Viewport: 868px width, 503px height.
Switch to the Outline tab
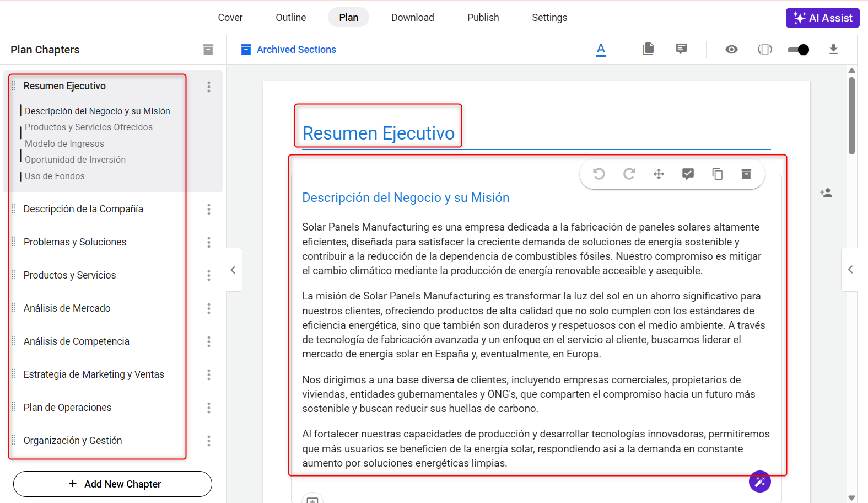point(291,18)
